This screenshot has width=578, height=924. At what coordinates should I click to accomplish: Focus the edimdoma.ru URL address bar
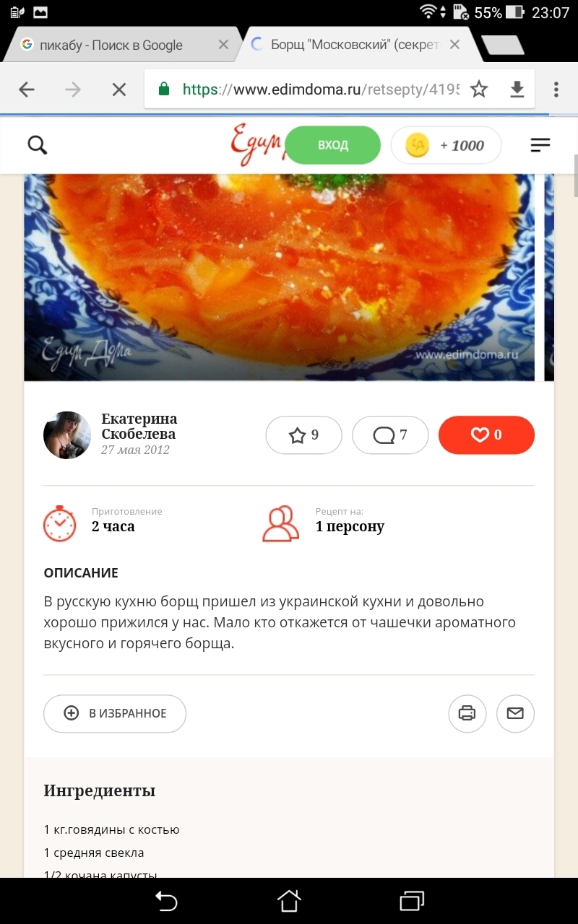click(x=320, y=90)
